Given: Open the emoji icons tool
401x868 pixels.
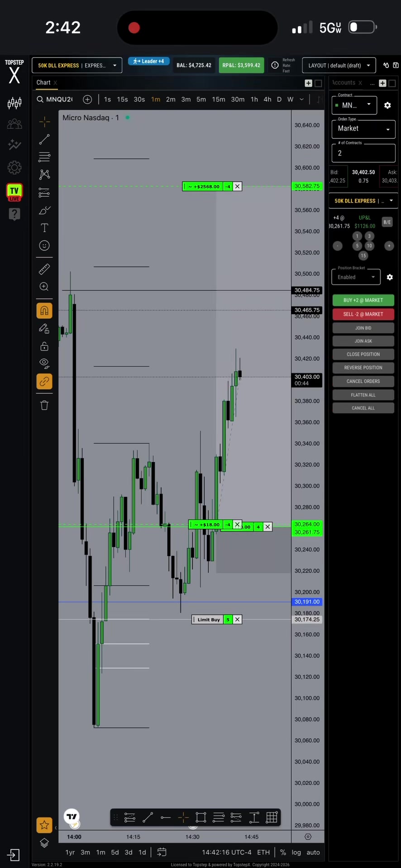Looking at the screenshot, I should coord(44,245).
